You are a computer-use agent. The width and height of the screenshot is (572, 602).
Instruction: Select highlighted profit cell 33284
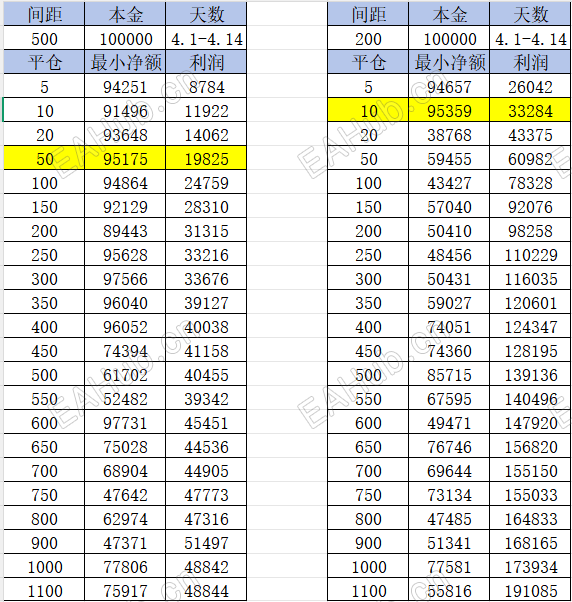point(530,110)
